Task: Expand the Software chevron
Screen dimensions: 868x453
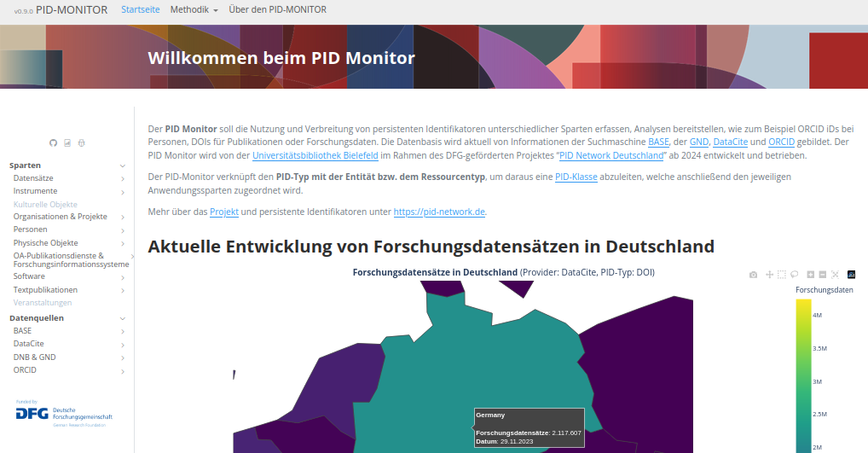Action: pos(123,277)
